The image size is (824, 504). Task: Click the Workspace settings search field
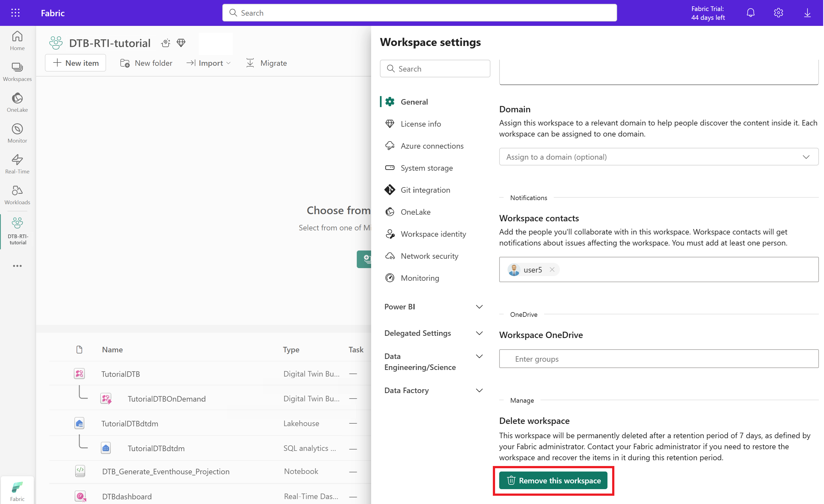[435, 69]
